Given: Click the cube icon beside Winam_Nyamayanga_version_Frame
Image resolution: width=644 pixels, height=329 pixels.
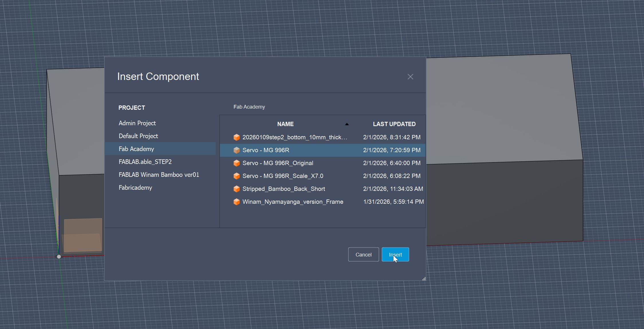Looking at the screenshot, I should point(237,202).
